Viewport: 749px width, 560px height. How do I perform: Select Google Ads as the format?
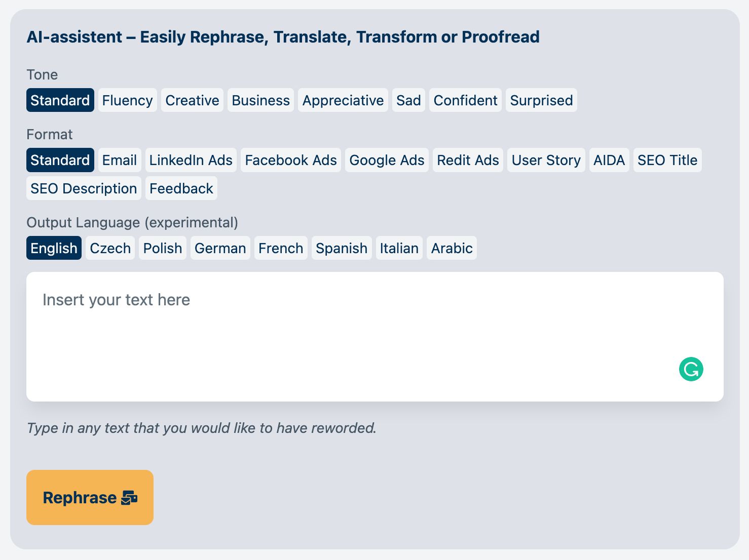coord(387,160)
